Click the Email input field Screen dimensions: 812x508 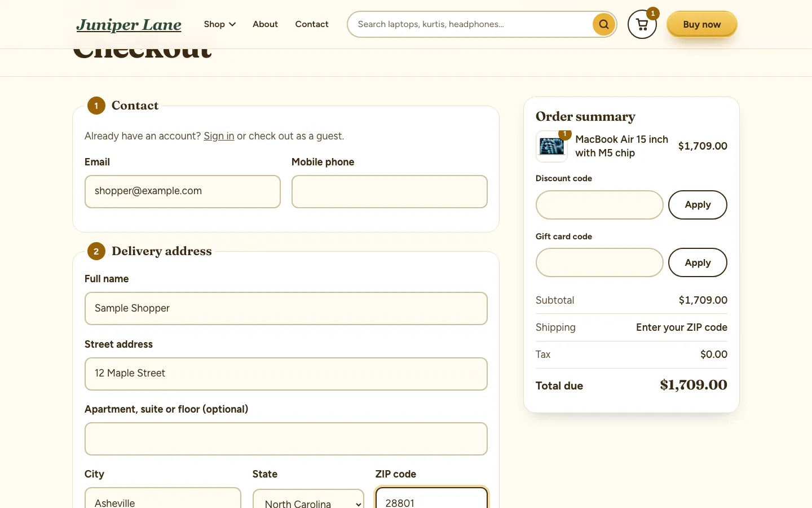(183, 191)
